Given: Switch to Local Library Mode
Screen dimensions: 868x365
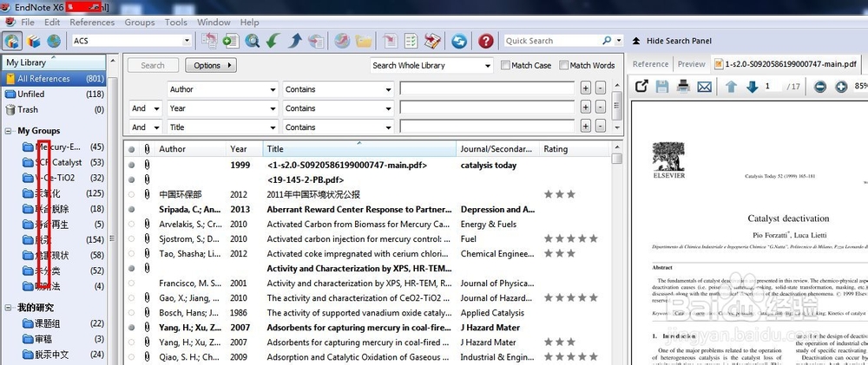Looking at the screenshot, I should pyautogui.click(x=12, y=41).
